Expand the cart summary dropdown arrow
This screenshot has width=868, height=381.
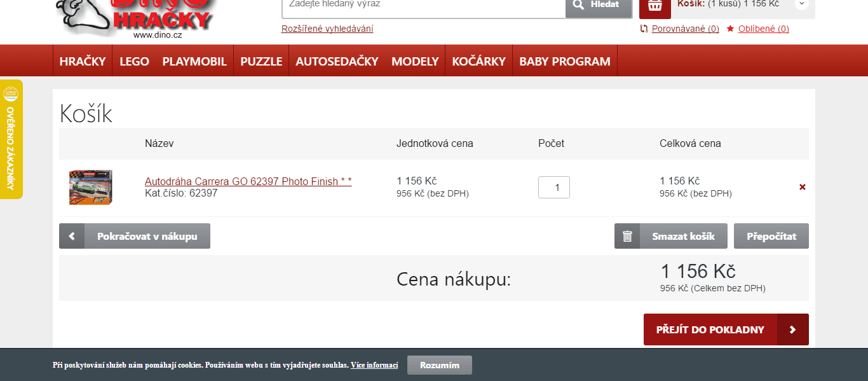tap(802, 4)
